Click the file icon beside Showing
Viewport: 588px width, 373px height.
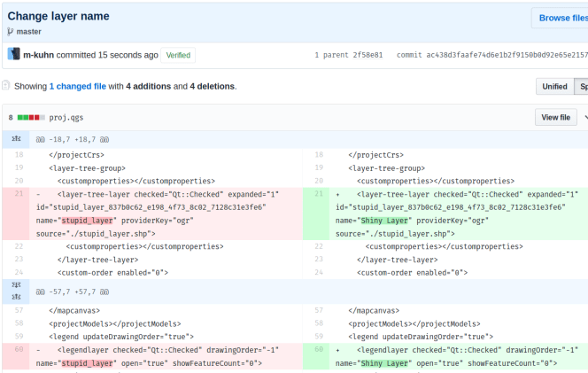pyautogui.click(x=5, y=86)
